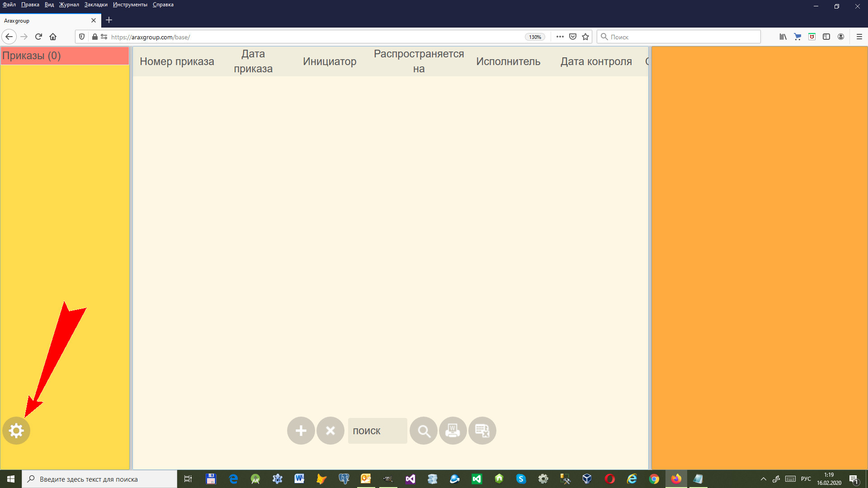Add a new order with the plus button
868x488 pixels.
click(x=301, y=431)
